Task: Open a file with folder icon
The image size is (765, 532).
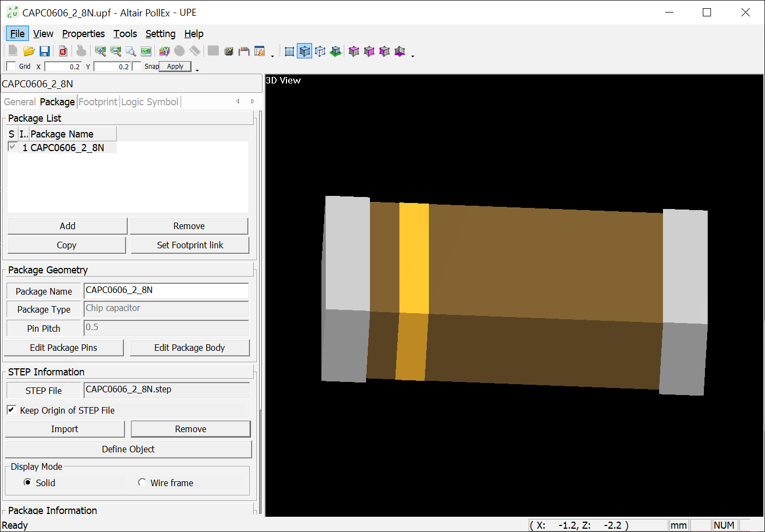Action: coord(29,51)
